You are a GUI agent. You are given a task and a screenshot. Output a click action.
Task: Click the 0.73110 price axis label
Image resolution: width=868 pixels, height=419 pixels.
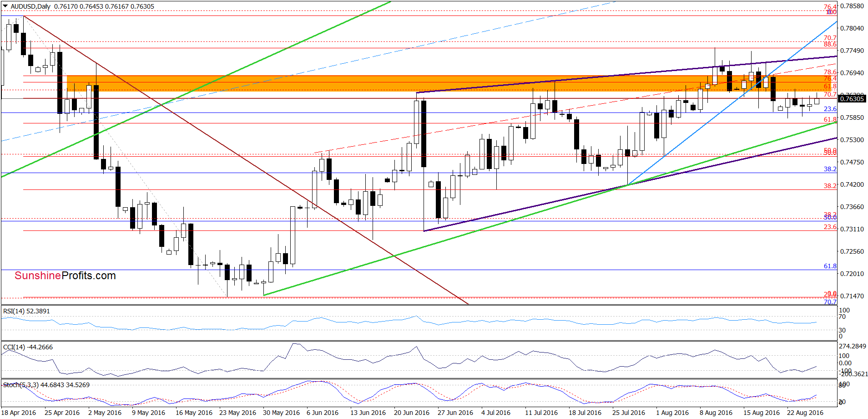tap(852, 229)
